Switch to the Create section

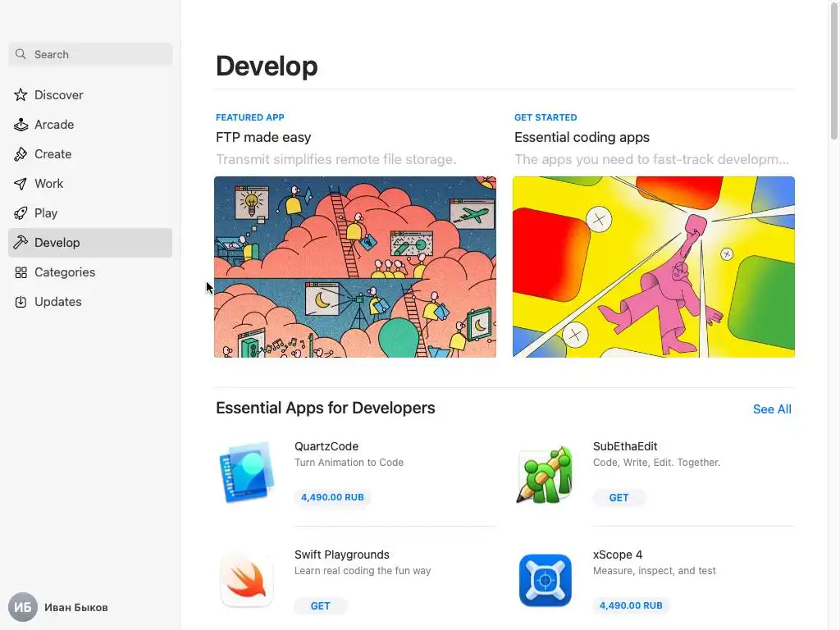click(90, 154)
